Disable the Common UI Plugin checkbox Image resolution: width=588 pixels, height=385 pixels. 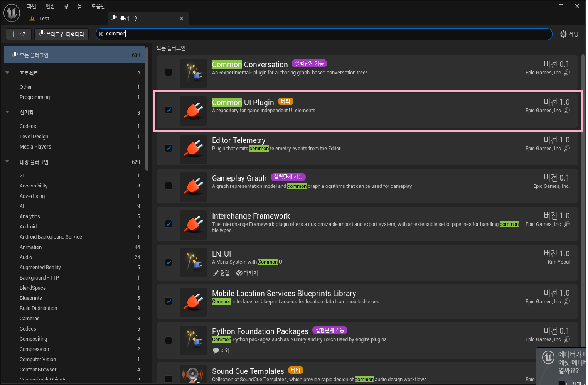pyautogui.click(x=168, y=110)
